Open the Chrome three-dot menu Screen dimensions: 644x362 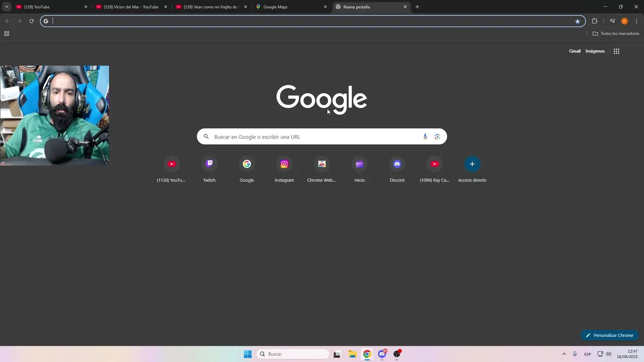click(x=636, y=21)
